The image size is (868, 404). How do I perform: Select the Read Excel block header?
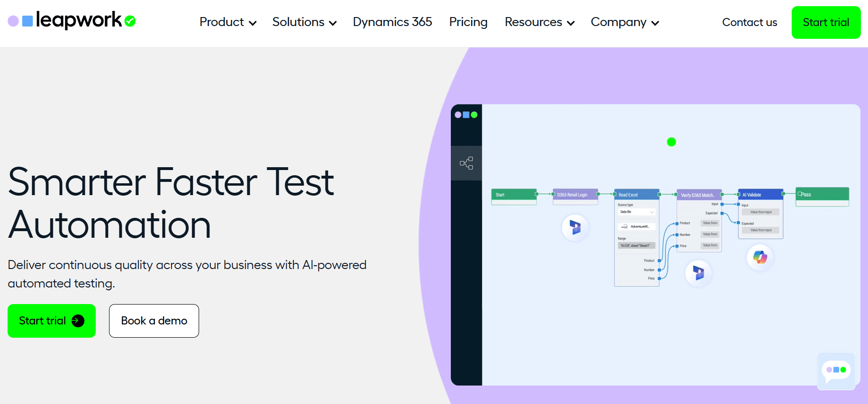tap(637, 195)
